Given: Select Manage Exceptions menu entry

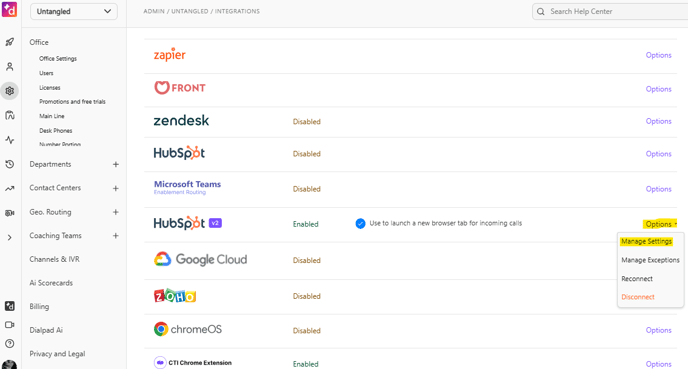Looking at the screenshot, I should 650,260.
